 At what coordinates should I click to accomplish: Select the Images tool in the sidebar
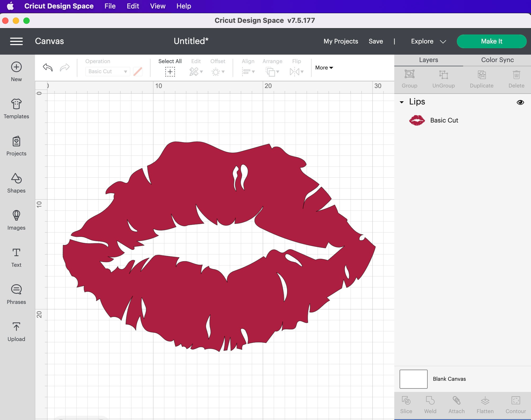16,220
